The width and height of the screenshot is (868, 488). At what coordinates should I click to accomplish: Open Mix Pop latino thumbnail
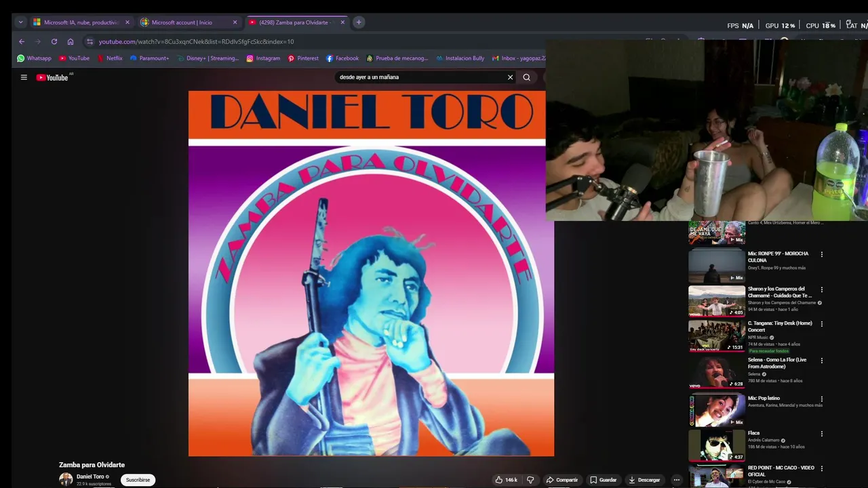(x=717, y=409)
